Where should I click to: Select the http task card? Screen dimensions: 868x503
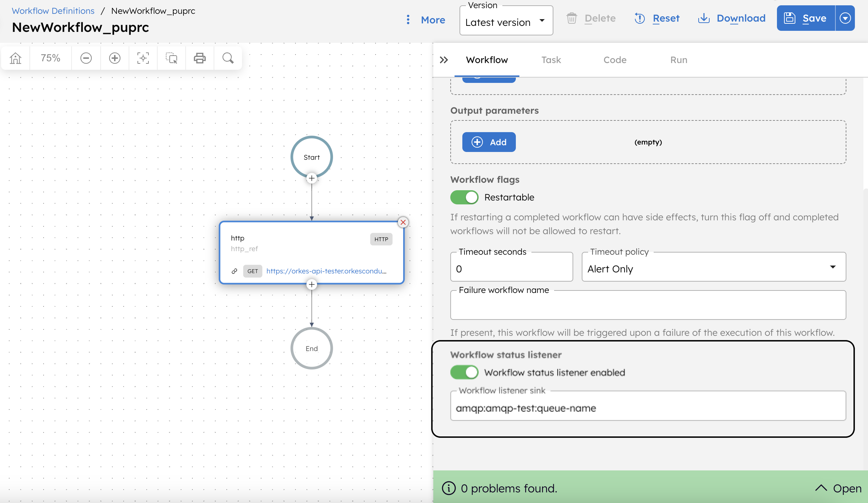coord(311,253)
